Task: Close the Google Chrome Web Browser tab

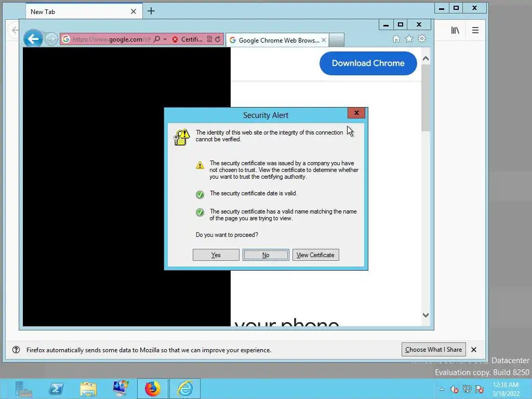Action: [324, 41]
